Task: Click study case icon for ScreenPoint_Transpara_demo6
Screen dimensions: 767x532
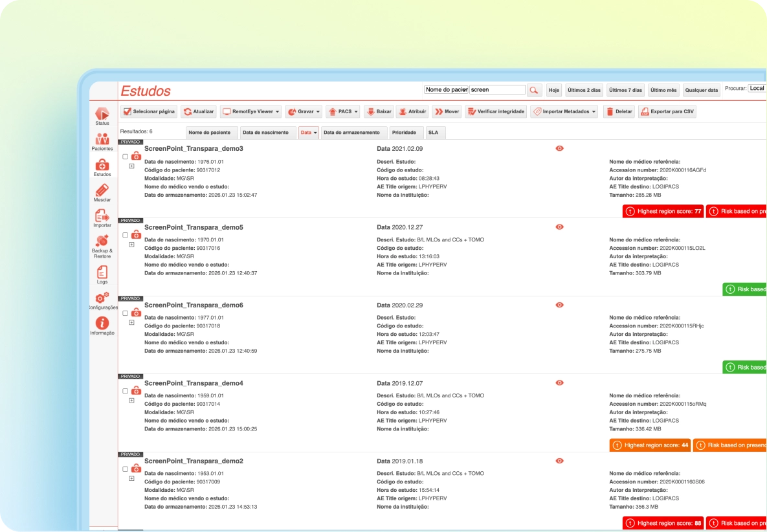Action: point(136,312)
